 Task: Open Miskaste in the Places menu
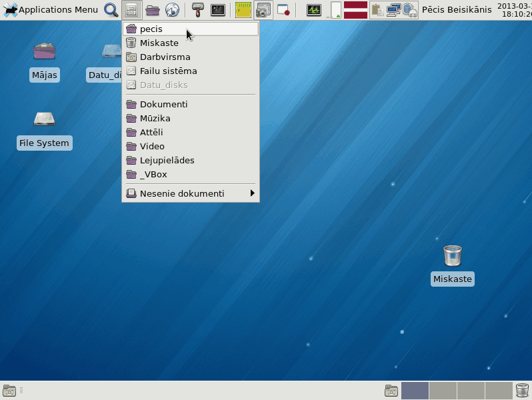(x=191, y=43)
